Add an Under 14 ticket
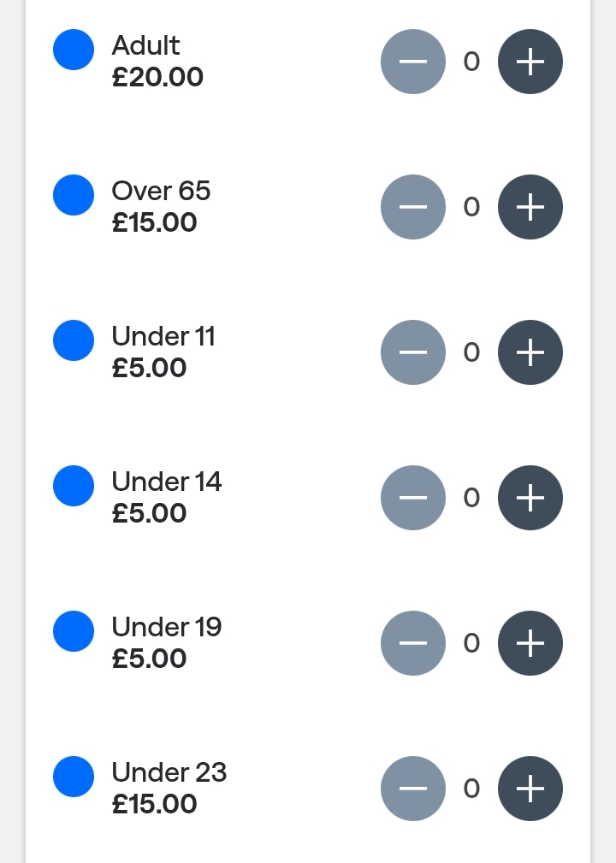The height and width of the screenshot is (863, 616). point(530,498)
